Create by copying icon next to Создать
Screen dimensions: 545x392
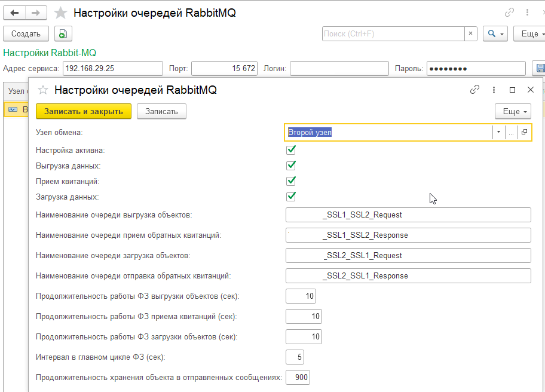tap(63, 33)
